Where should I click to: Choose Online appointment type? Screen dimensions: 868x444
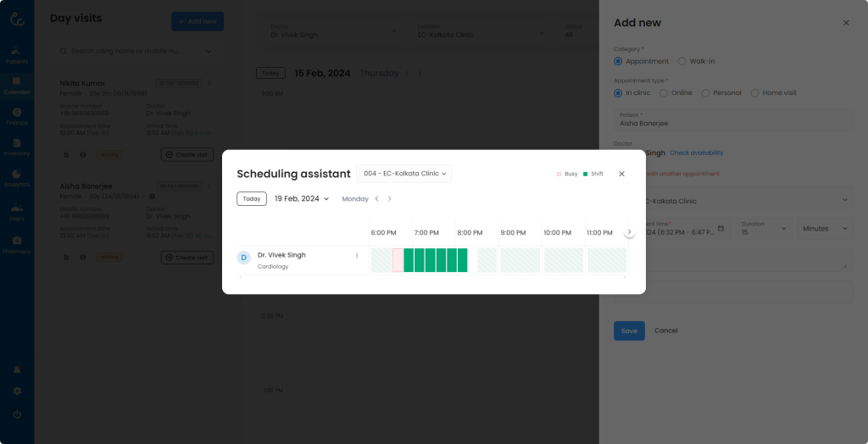point(664,93)
